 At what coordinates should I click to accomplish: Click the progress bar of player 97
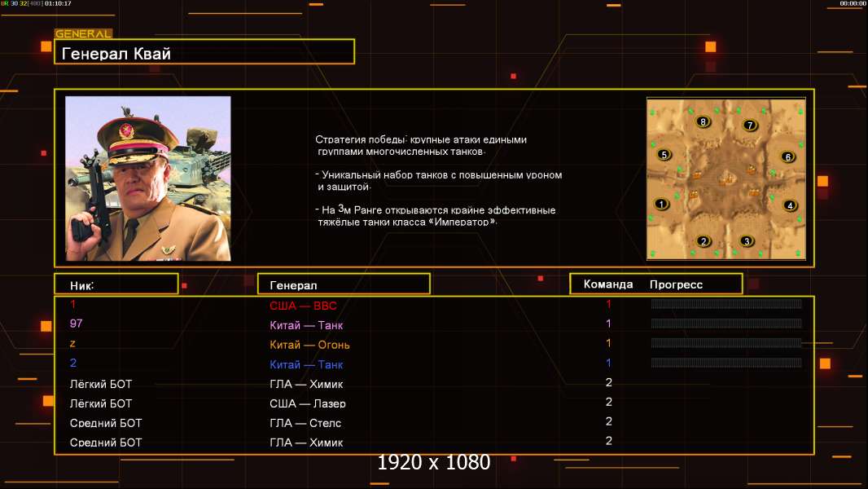click(726, 324)
